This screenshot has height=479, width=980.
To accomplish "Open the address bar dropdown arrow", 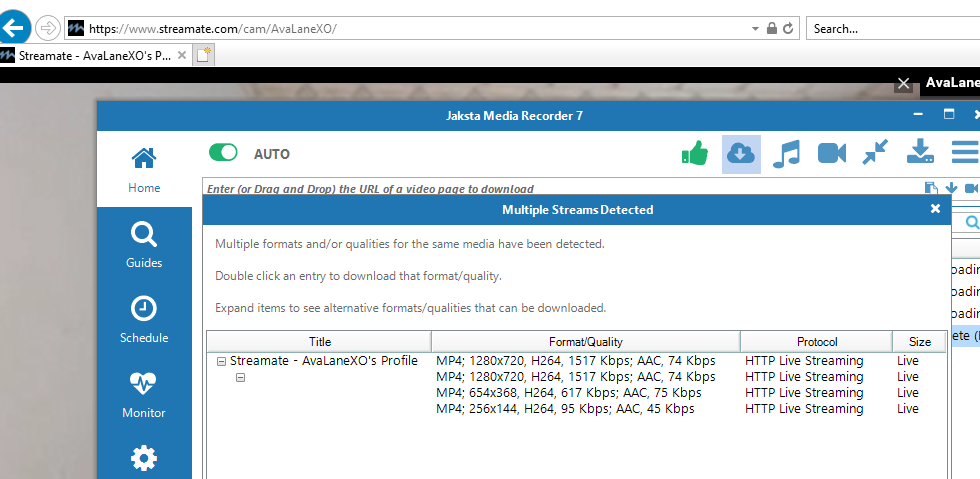I will point(755,29).
